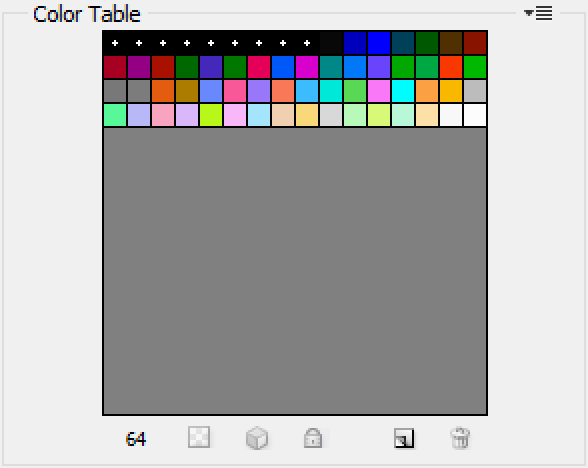
Task: Map selected colors to transparent
Action: pyautogui.click(x=199, y=437)
